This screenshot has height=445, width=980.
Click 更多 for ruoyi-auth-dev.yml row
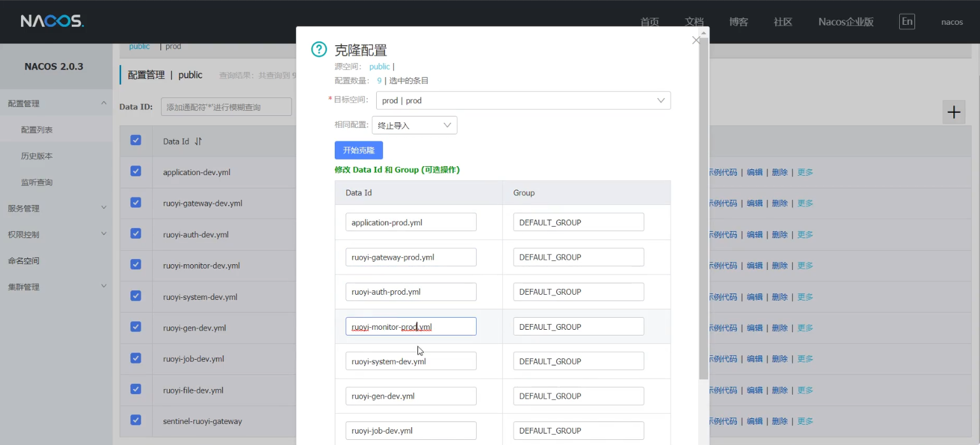pos(805,234)
